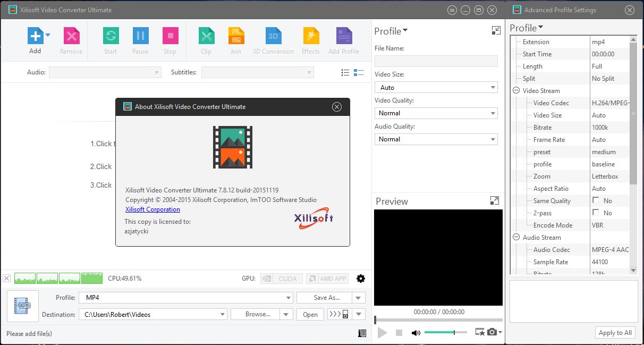Toggle the CUDA GPU button
Screen dimensions: 644x345
coord(282,278)
